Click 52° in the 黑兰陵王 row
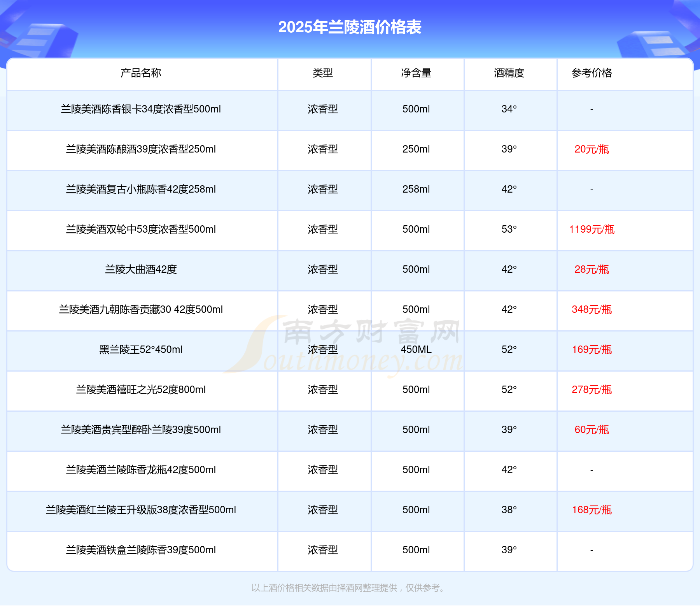 [x=509, y=349]
